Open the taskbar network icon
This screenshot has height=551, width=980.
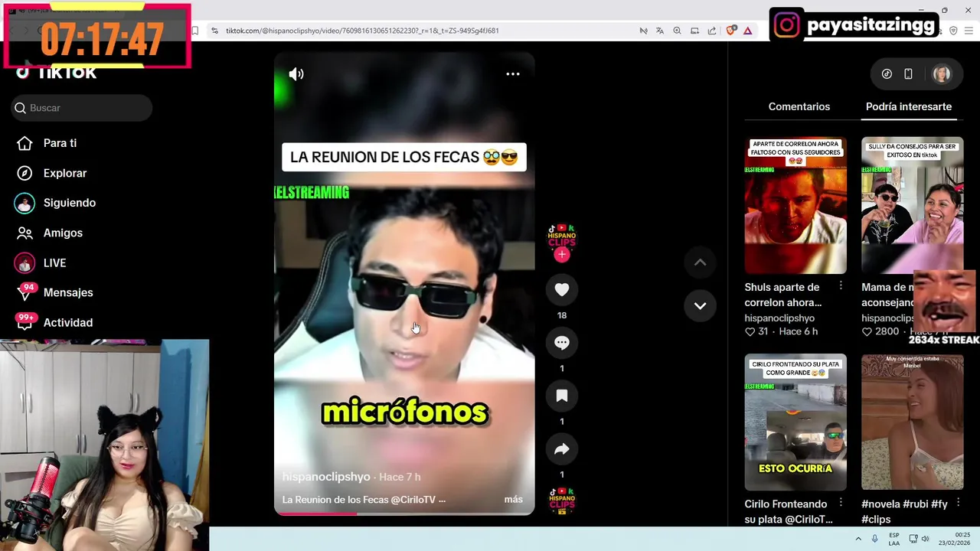pyautogui.click(x=914, y=539)
